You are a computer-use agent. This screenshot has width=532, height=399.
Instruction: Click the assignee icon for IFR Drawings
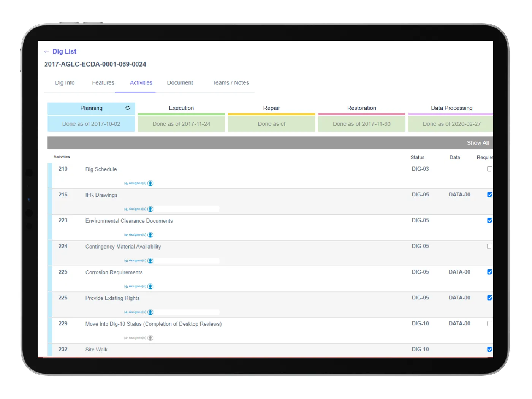pos(150,209)
